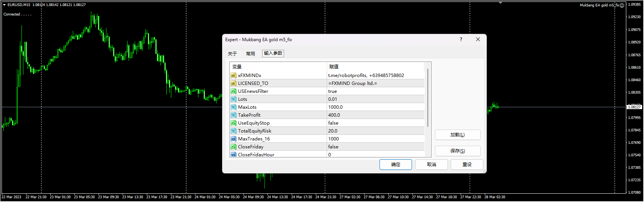This screenshot has width=644, height=202.
Task: Click the xFXMINDx string parameter icon
Action: click(233, 76)
